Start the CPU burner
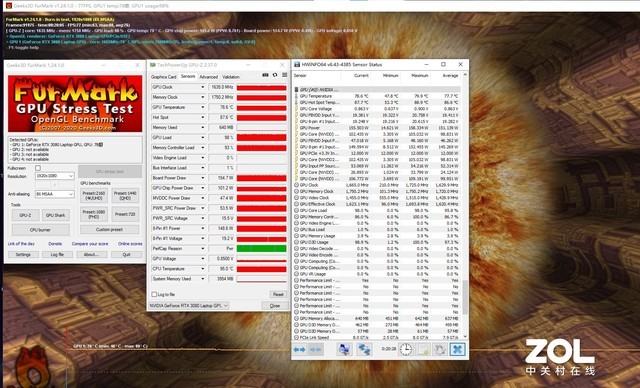 click(x=40, y=230)
